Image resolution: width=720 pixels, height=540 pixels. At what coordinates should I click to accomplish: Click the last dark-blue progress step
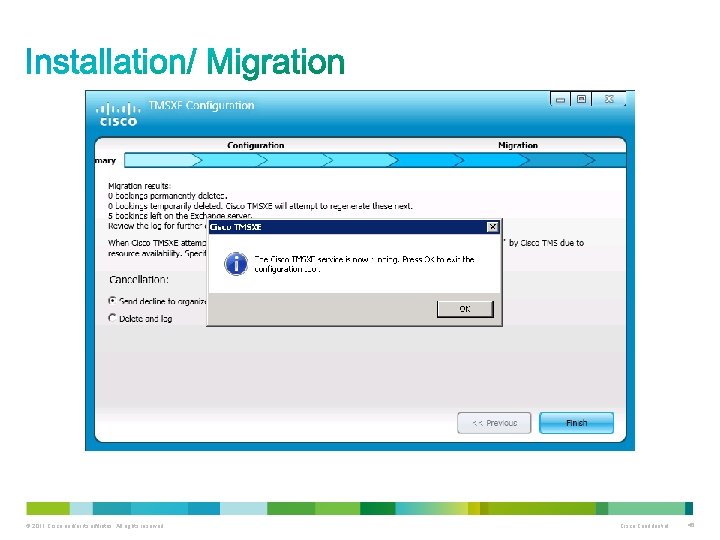point(611,160)
